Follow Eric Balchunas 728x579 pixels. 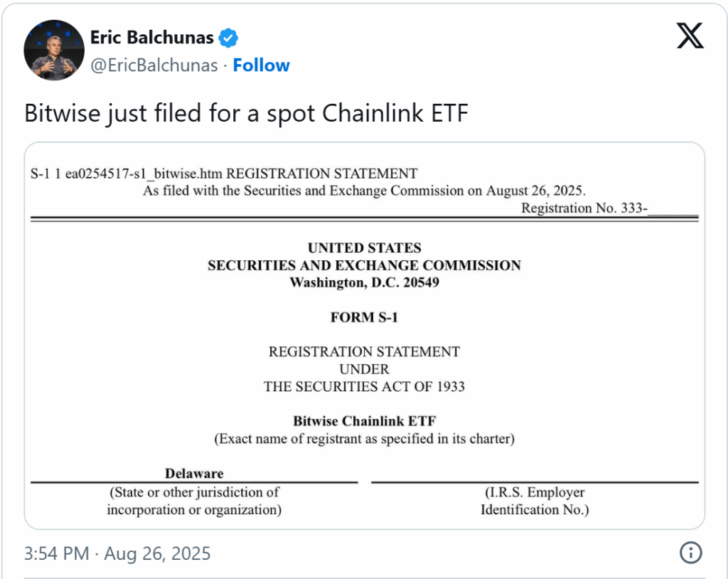coord(262,65)
